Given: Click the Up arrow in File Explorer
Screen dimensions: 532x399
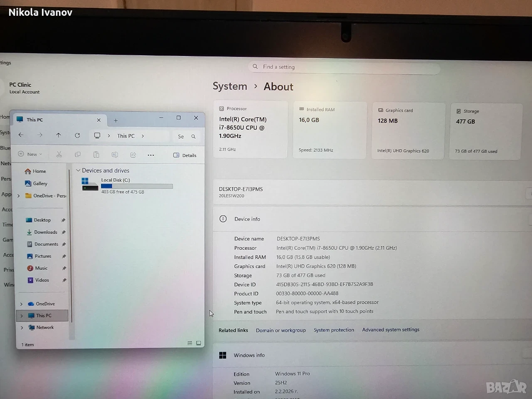Looking at the screenshot, I should tap(59, 135).
